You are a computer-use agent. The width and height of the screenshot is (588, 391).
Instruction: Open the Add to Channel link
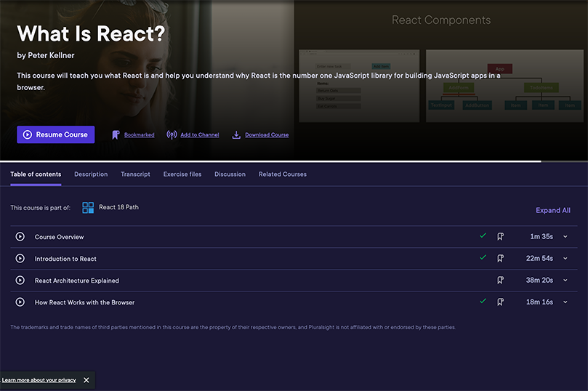tap(199, 135)
